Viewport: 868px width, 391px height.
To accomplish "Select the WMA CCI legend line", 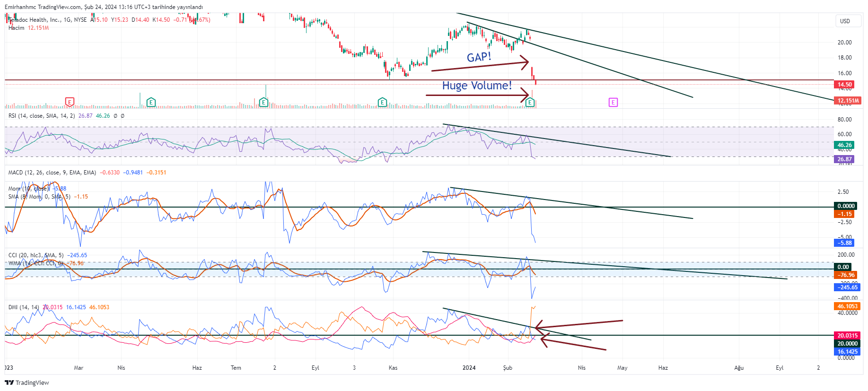I will [x=36, y=263].
